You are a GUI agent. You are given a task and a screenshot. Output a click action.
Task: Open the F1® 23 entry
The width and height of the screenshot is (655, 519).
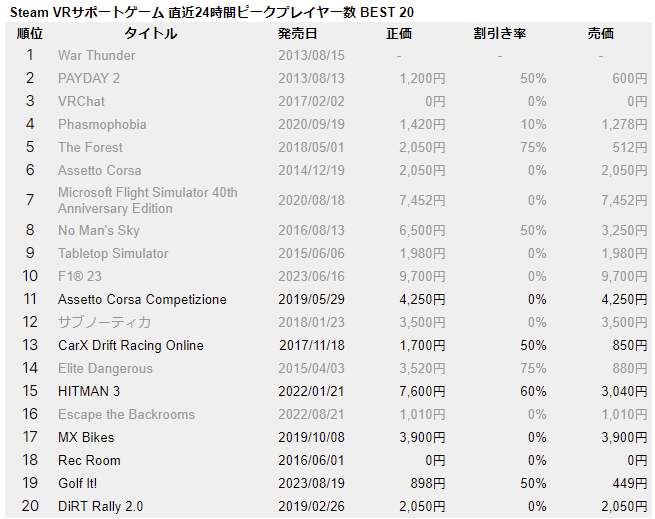point(79,276)
